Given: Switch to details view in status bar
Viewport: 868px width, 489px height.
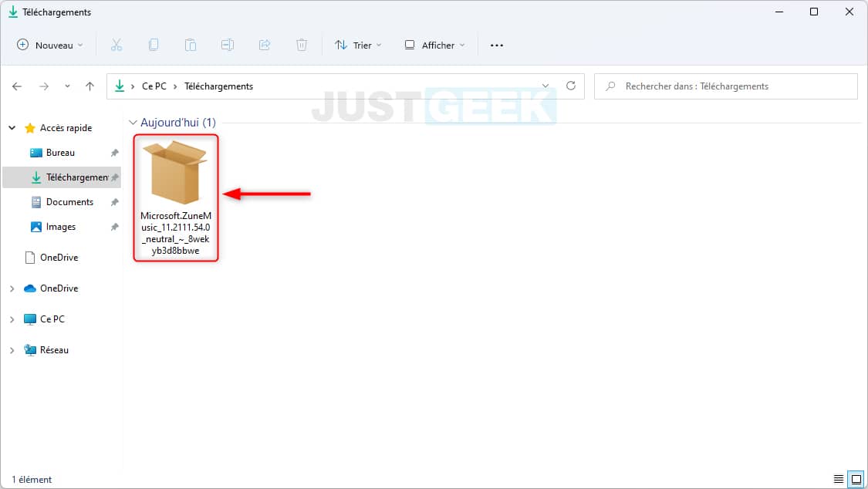Looking at the screenshot, I should 839,479.
